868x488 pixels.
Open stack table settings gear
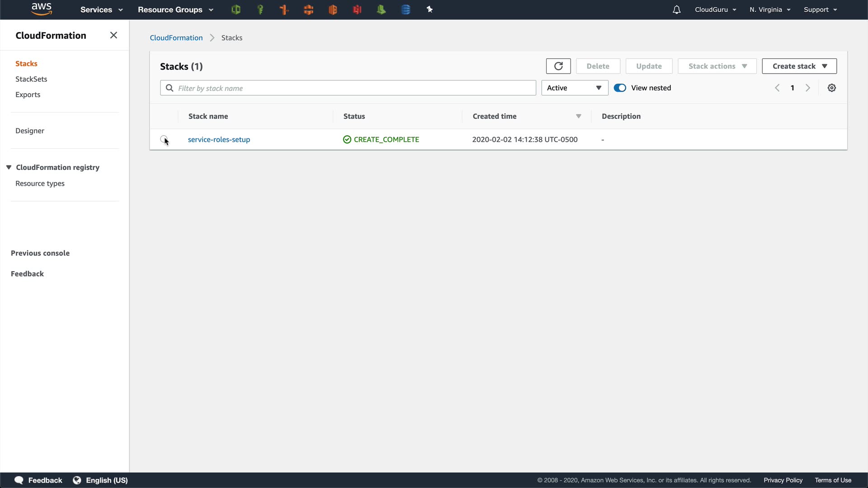click(831, 88)
